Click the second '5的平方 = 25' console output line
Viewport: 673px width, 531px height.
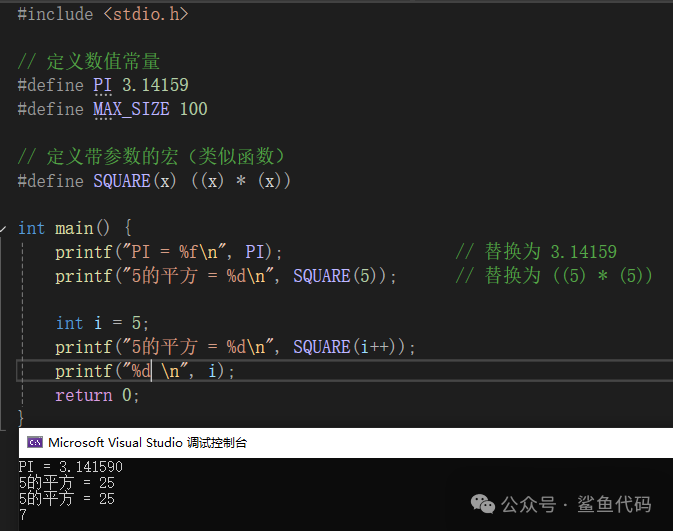click(x=67, y=499)
